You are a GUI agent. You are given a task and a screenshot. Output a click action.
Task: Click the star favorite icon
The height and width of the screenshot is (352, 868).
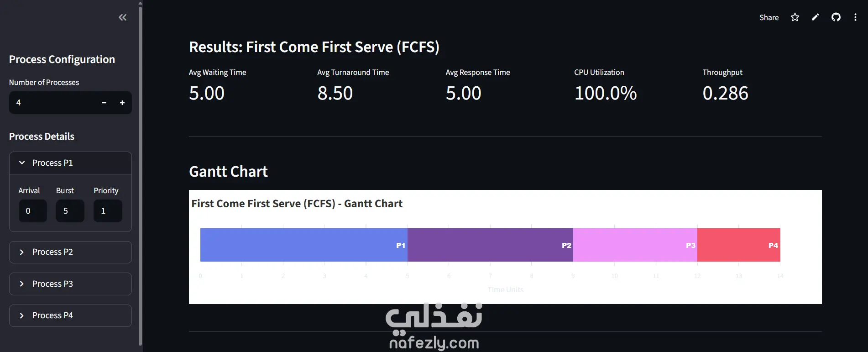coord(795,17)
